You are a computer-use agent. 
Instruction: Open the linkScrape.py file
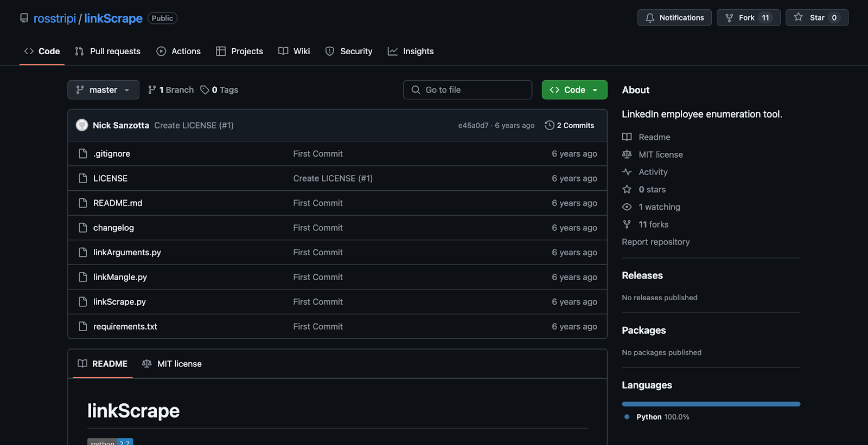point(119,302)
